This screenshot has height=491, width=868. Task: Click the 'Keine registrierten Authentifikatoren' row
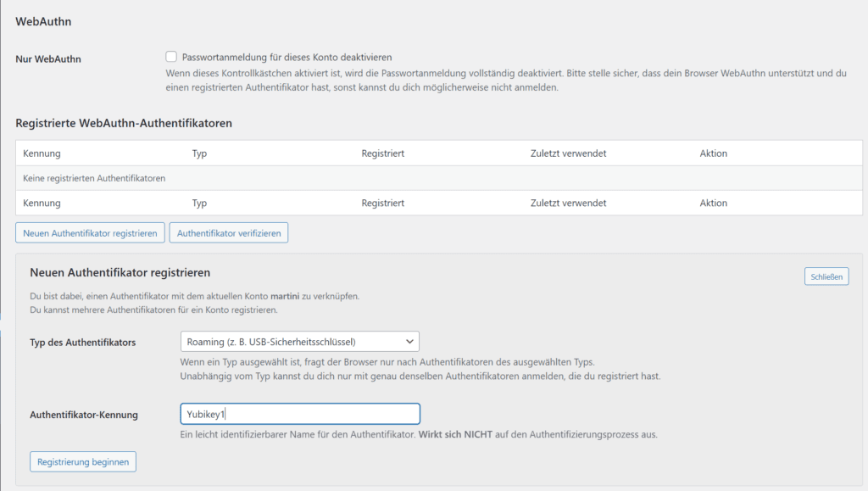439,178
